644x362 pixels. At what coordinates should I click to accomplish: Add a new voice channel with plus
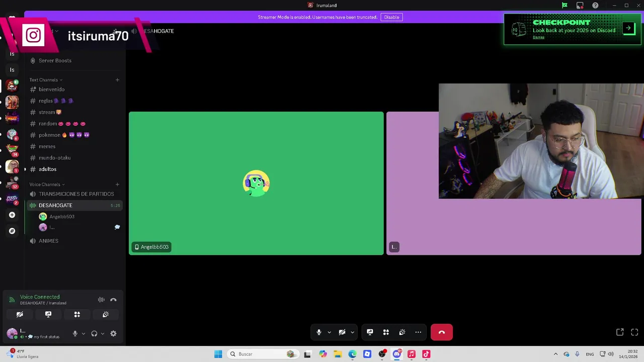click(x=117, y=185)
